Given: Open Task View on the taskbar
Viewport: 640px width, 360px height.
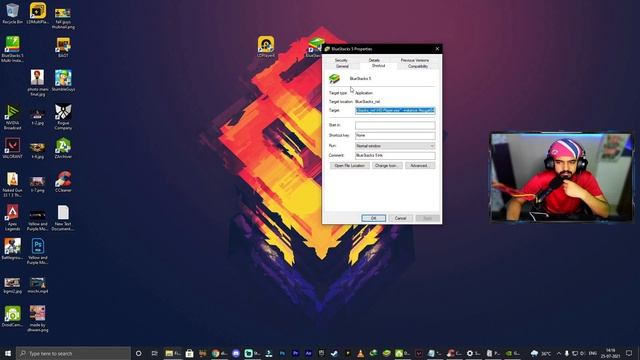Looking at the screenshot, I should (x=154, y=353).
